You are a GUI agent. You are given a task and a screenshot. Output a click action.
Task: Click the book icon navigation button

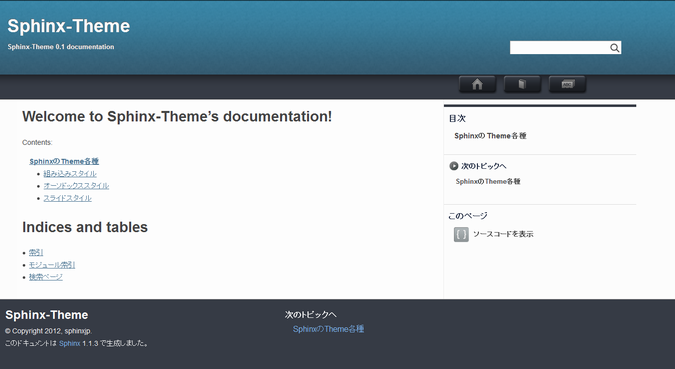tap(522, 84)
